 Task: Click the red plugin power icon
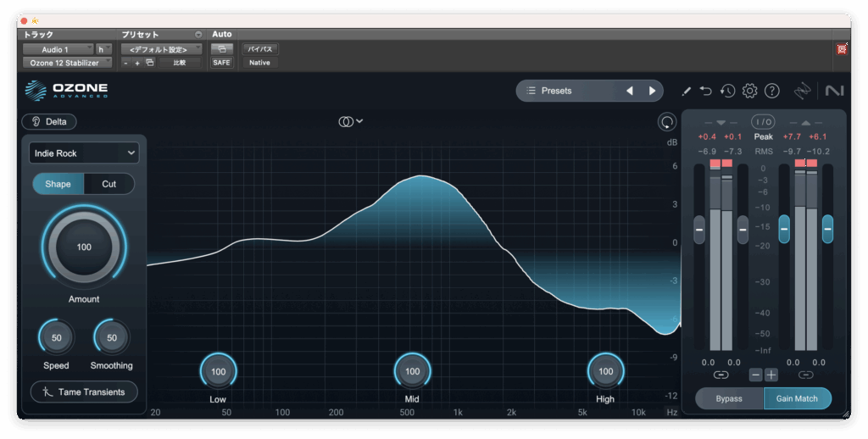842,48
